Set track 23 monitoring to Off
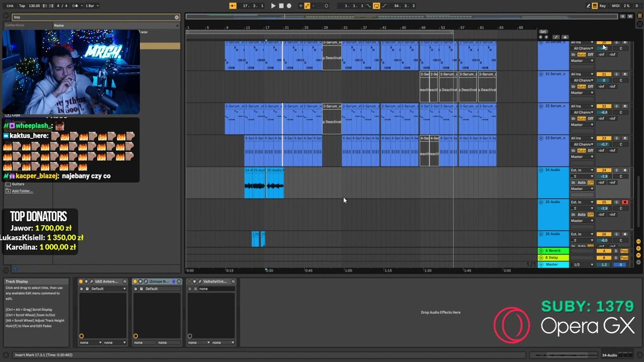The width and height of the screenshot is (644, 362). pyautogui.click(x=591, y=150)
